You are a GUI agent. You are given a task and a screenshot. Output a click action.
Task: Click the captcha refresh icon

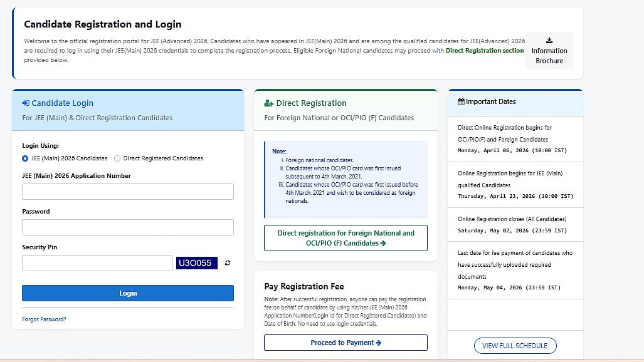point(227,263)
